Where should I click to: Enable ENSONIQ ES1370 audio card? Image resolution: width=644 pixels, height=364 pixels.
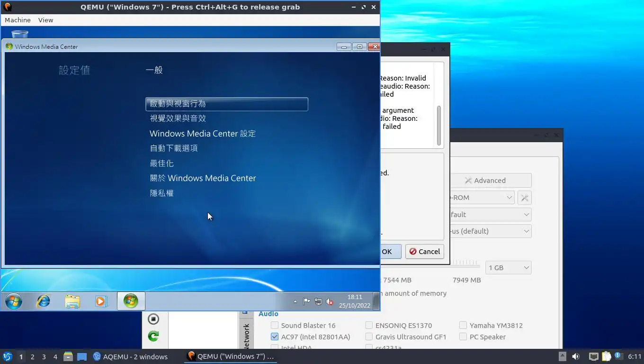tap(369, 325)
